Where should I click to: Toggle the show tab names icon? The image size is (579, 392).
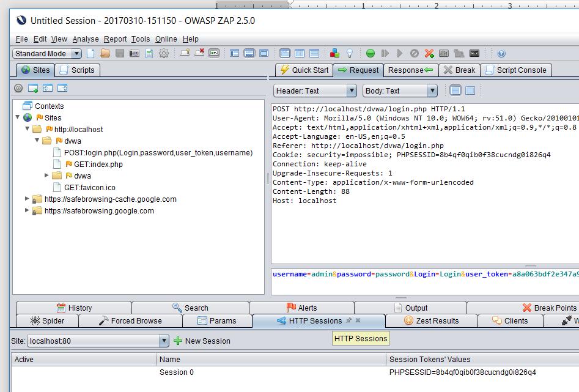pyautogui.click(x=214, y=53)
